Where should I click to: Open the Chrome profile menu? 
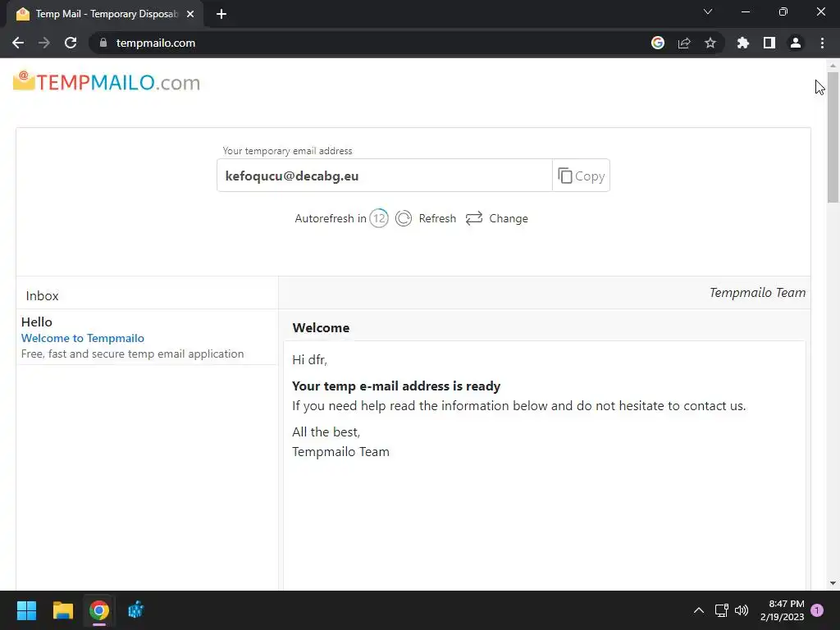(796, 43)
